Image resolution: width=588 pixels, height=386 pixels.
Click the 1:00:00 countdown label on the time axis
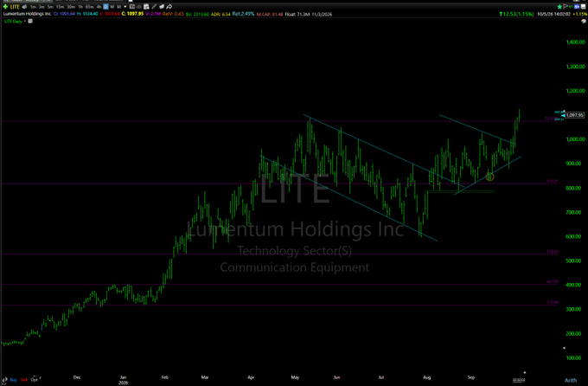[x=519, y=380]
